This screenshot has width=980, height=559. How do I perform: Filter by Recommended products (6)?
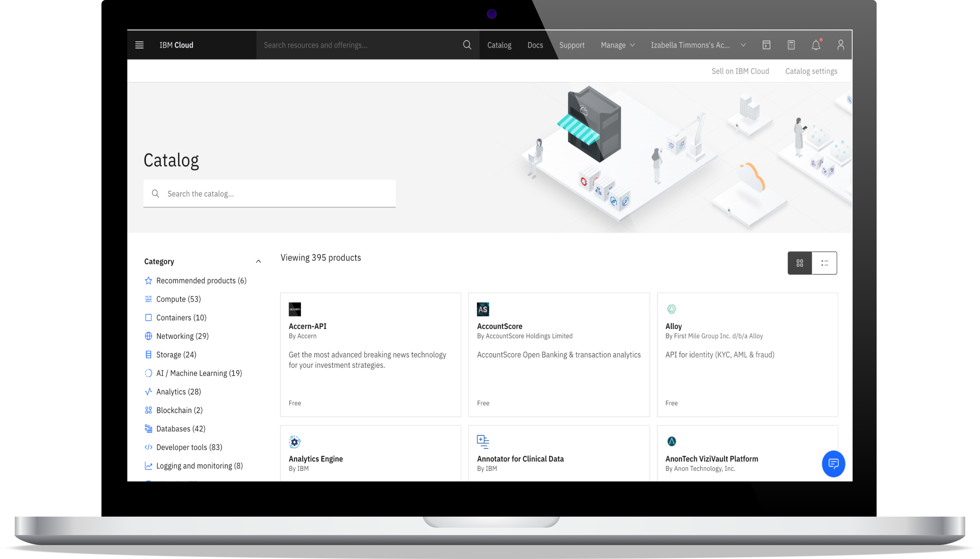click(x=201, y=280)
